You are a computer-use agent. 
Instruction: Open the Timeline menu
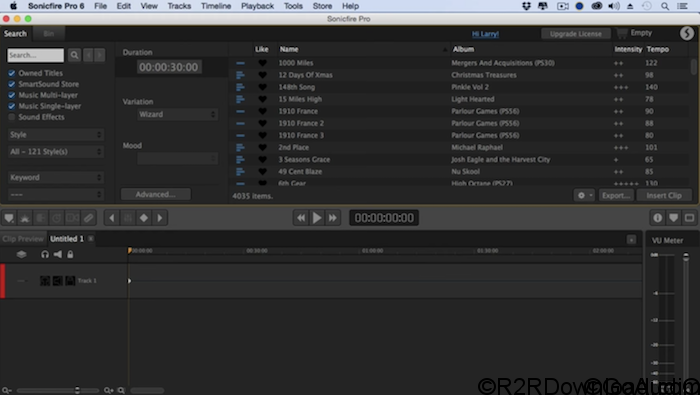(x=216, y=6)
